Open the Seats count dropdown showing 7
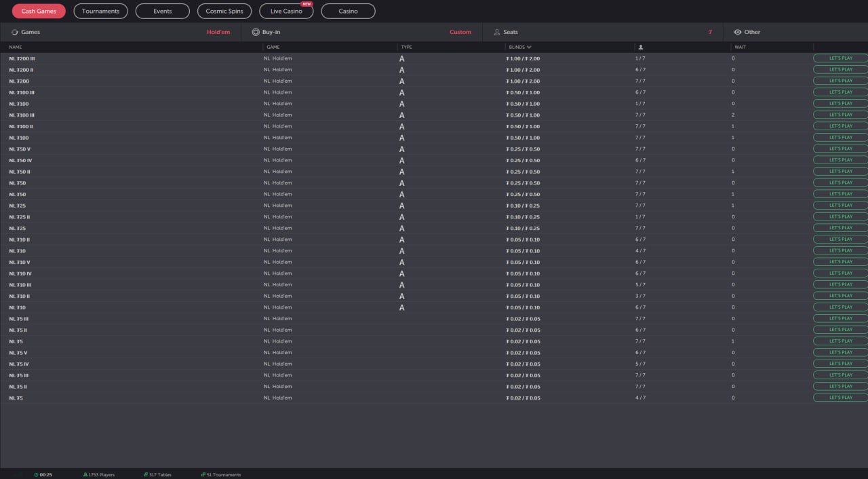Image resolution: width=868 pixels, height=479 pixels. tap(710, 32)
